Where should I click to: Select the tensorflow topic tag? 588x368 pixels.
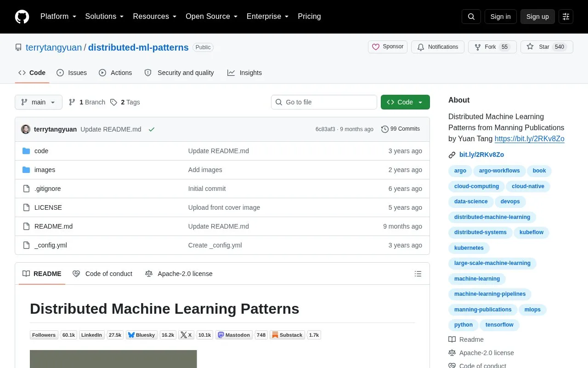(x=499, y=325)
